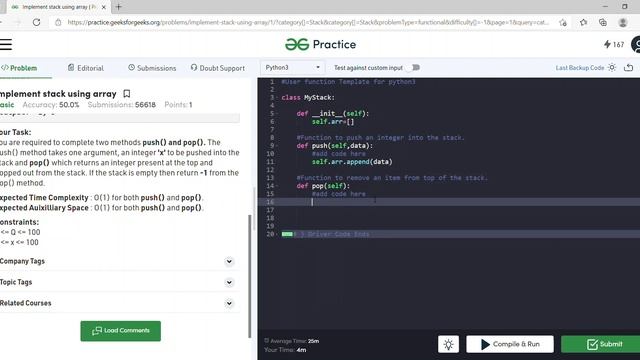Open the browser favorites star list

pos(583,22)
